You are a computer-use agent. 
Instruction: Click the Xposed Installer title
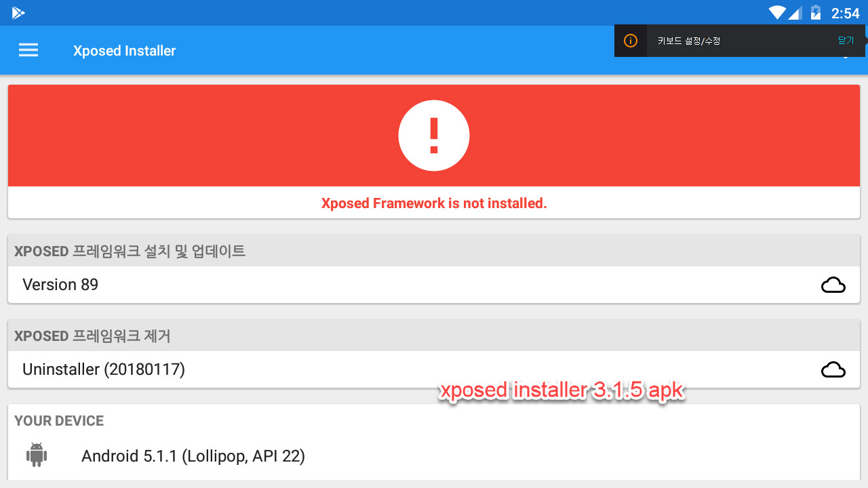tap(125, 51)
